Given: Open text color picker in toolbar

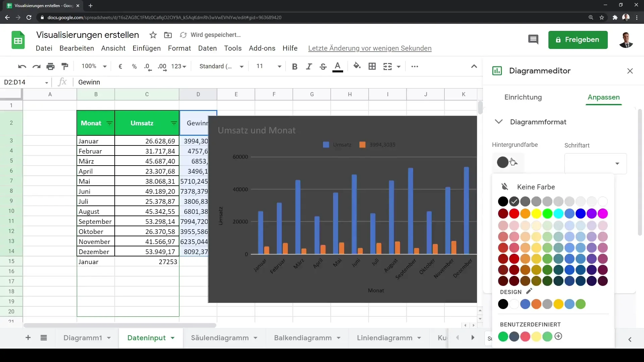Looking at the screenshot, I should coord(338,67).
